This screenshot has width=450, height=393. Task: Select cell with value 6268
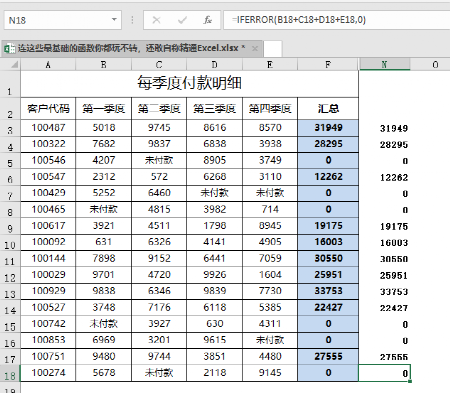[214, 177]
